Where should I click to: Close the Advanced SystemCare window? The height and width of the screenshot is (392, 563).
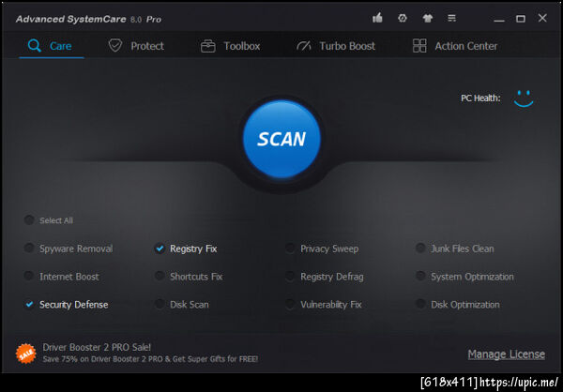pyautogui.click(x=542, y=18)
